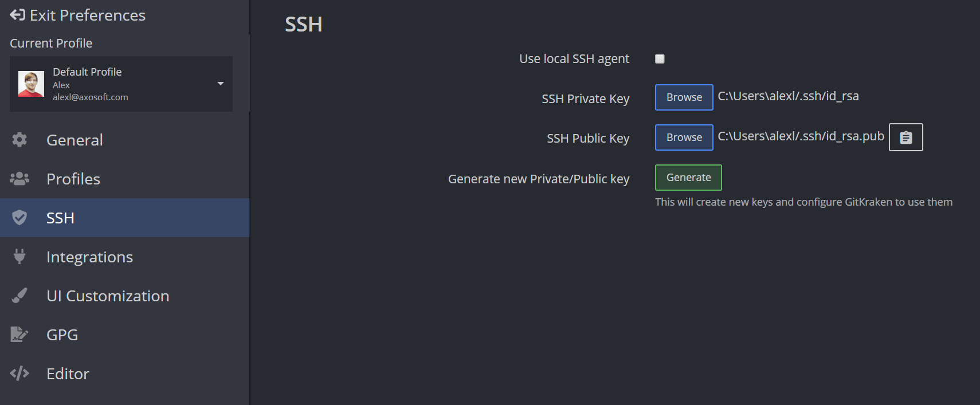Enable the Use local SSH agent checkbox

pos(660,59)
